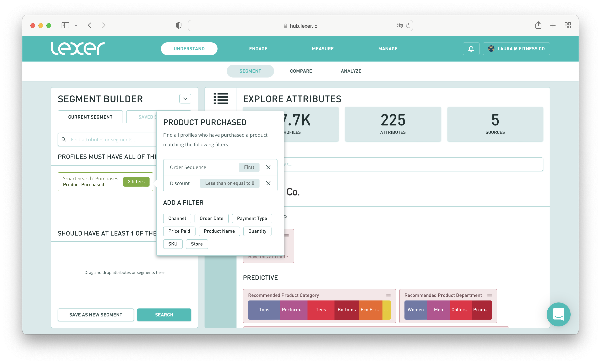
Task: Remove the Discount filter
Action: point(268,183)
